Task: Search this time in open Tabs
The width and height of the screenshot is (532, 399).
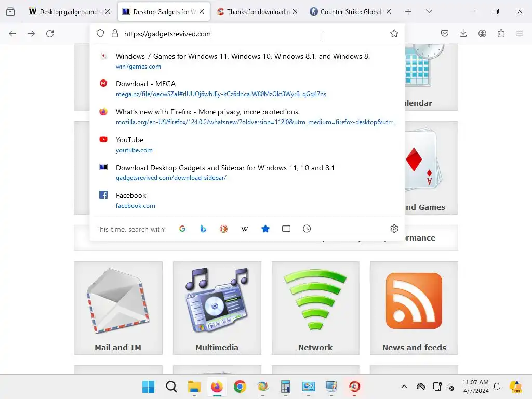Action: pos(286,229)
